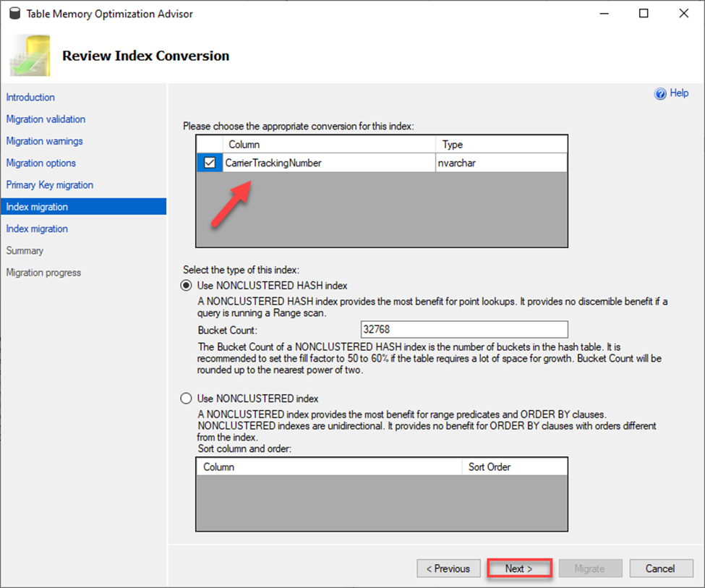Click the Bucket Count text field

click(464, 329)
